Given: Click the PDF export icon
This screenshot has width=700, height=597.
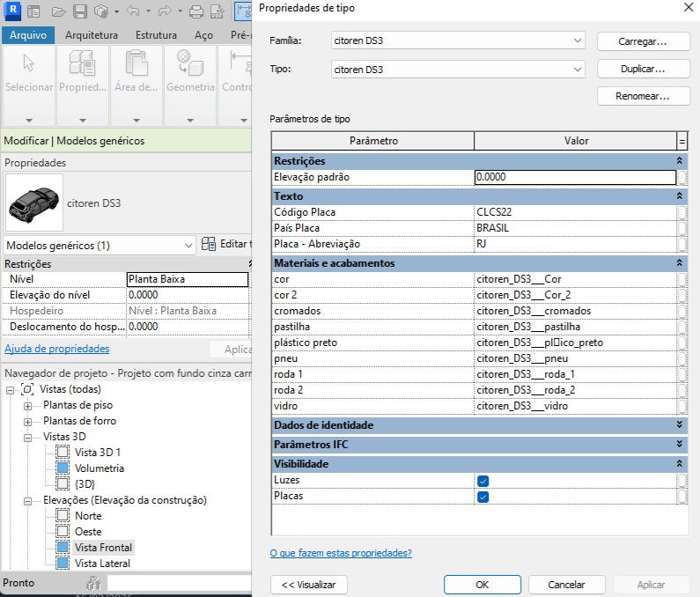Looking at the screenshot, I should pyautogui.click(x=217, y=11).
